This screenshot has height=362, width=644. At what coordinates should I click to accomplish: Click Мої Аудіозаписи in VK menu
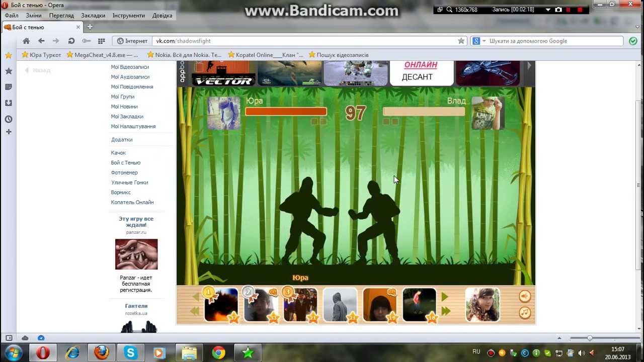pyautogui.click(x=130, y=77)
